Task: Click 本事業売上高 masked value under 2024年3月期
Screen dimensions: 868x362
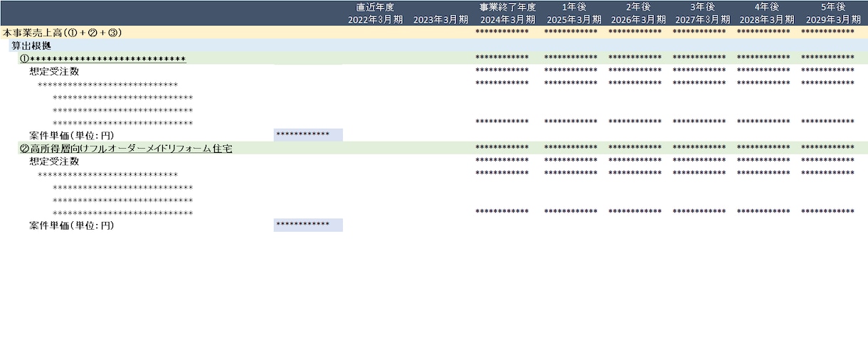Action: 502,32
